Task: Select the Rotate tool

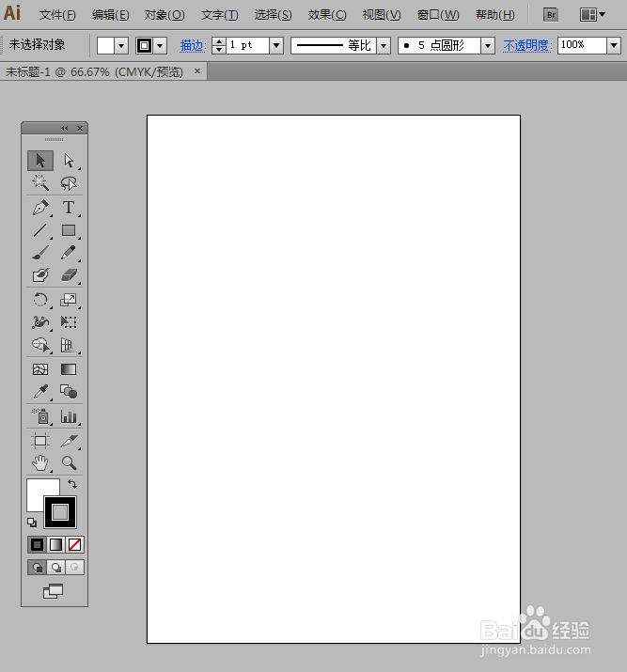Action: (x=40, y=300)
